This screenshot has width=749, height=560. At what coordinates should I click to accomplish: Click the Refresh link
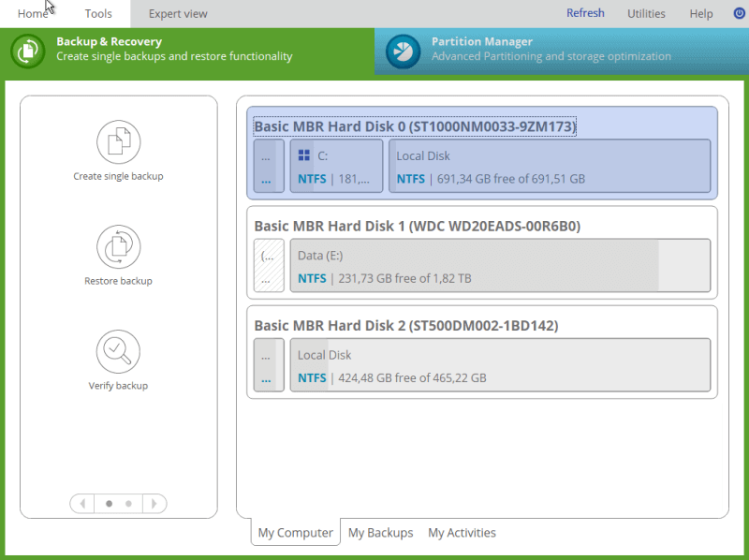click(x=585, y=14)
